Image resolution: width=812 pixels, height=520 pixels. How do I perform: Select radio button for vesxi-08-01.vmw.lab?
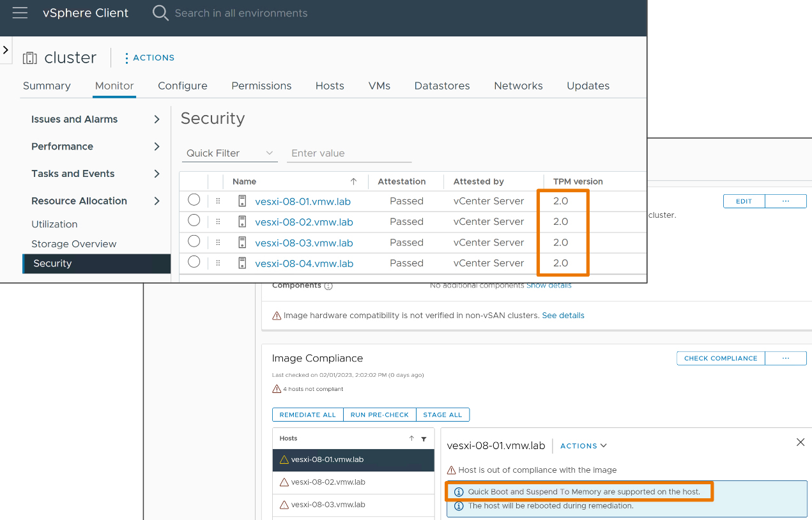tap(194, 200)
